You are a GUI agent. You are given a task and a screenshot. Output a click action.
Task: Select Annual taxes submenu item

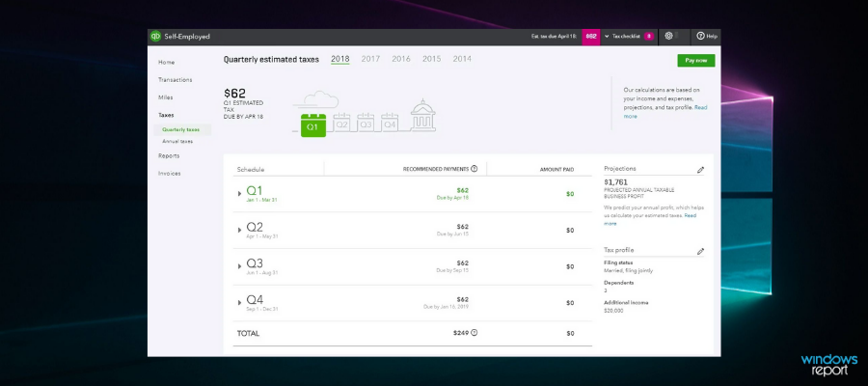point(177,142)
